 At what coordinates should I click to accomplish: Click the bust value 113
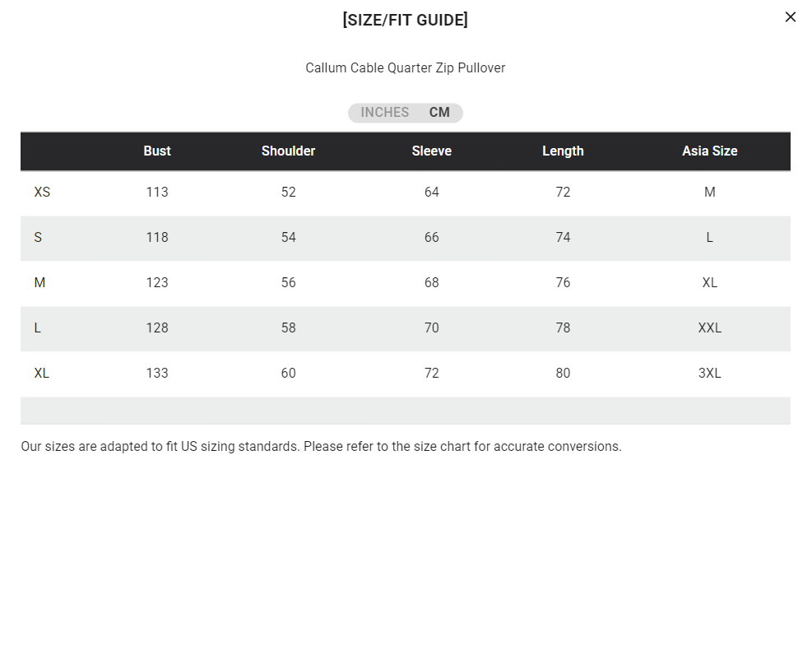tap(157, 193)
